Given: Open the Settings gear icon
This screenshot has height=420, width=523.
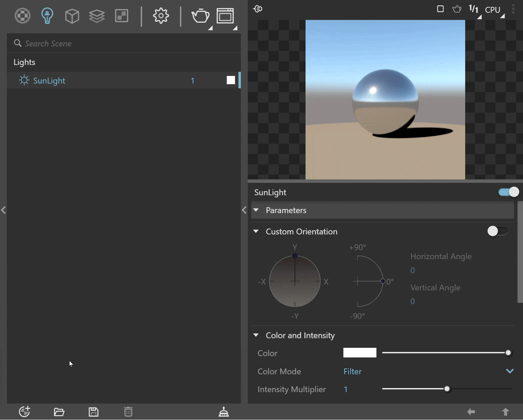Looking at the screenshot, I should 161,16.
